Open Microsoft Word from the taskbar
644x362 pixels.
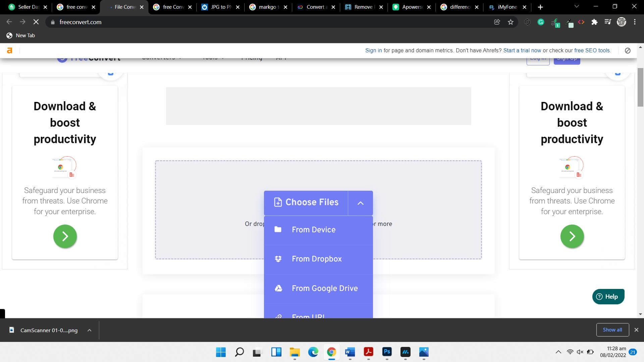(x=350, y=353)
